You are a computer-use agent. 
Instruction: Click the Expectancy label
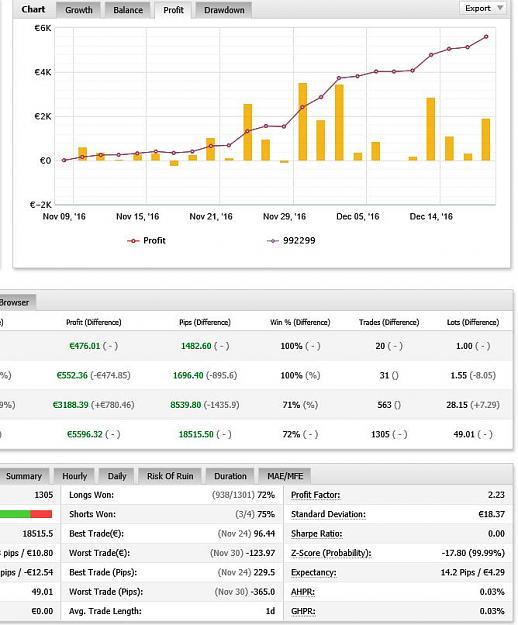coord(314,572)
